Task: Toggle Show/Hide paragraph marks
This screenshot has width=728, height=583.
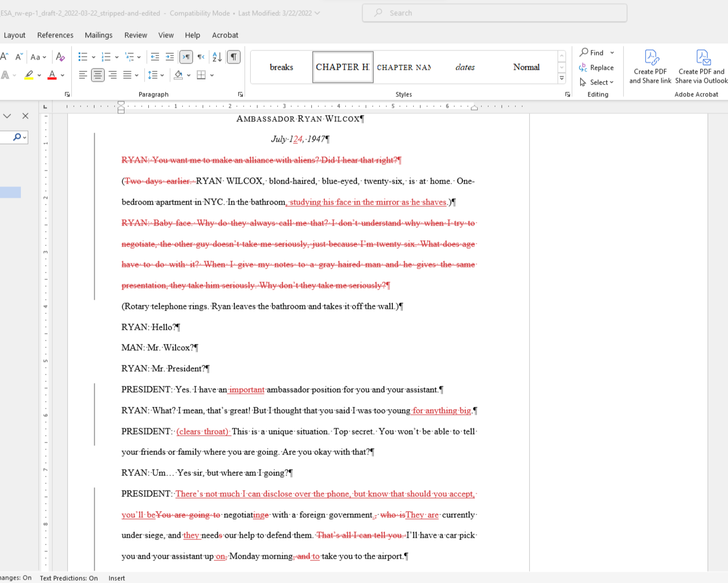Action: [233, 57]
